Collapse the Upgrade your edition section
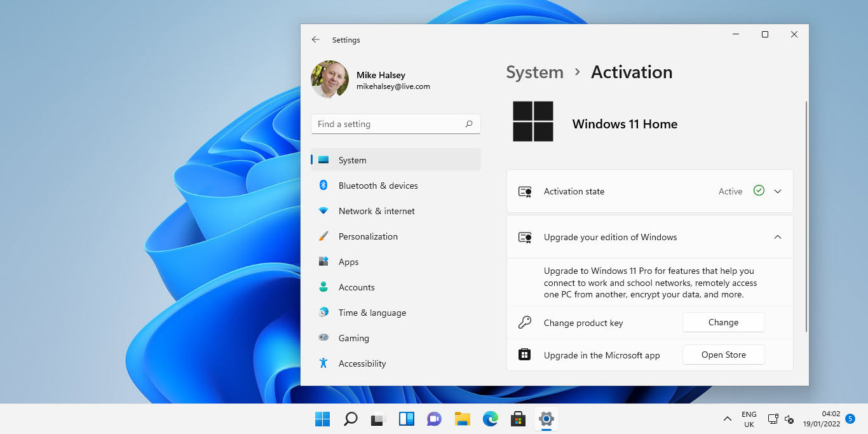Viewport: 868px width, 434px height. pos(777,236)
